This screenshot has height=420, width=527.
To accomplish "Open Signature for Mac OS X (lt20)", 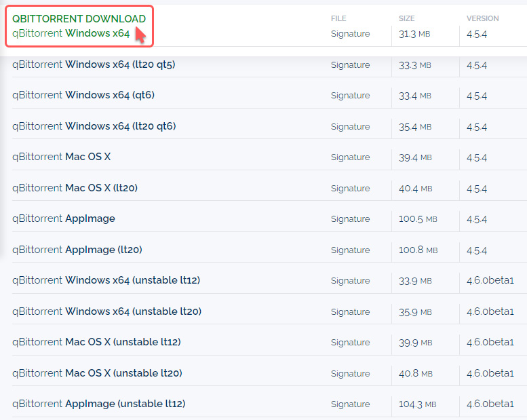I will tap(350, 189).
